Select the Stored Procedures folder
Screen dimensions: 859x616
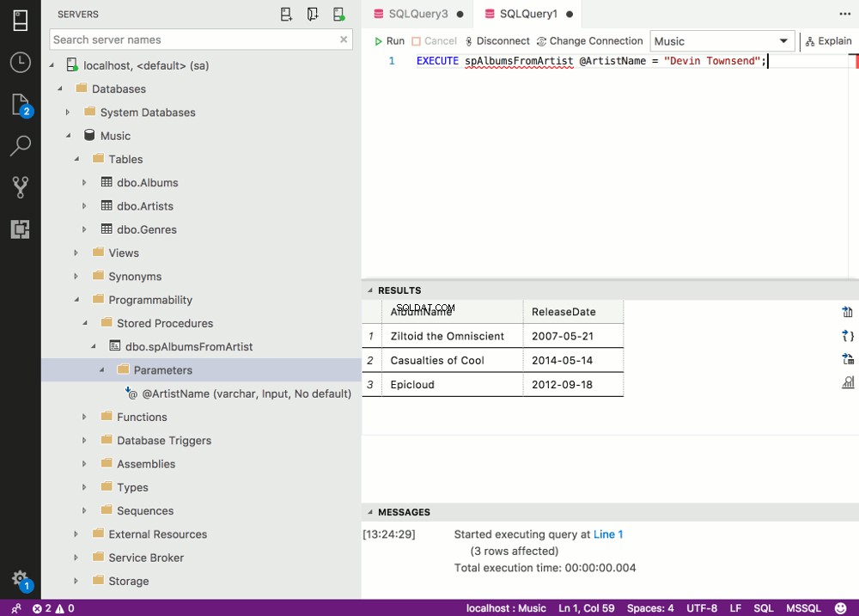[165, 323]
